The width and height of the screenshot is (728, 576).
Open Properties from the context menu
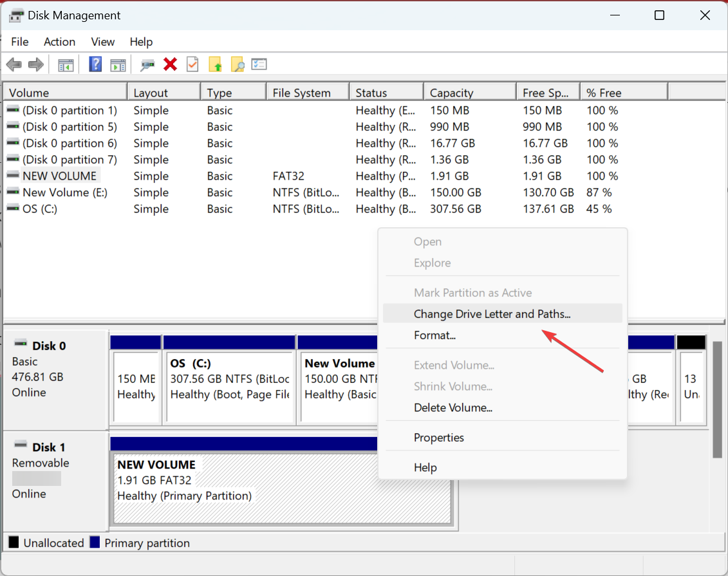[438, 438]
